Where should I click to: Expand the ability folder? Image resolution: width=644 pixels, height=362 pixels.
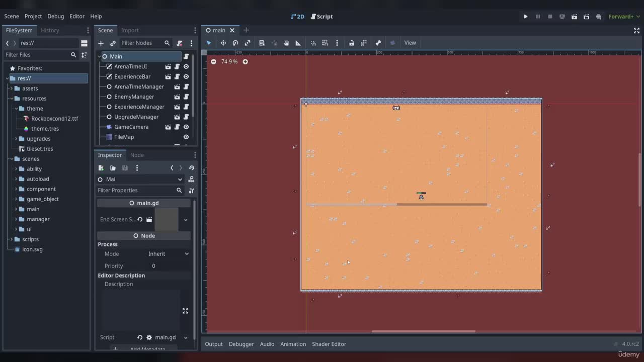click(16, 169)
